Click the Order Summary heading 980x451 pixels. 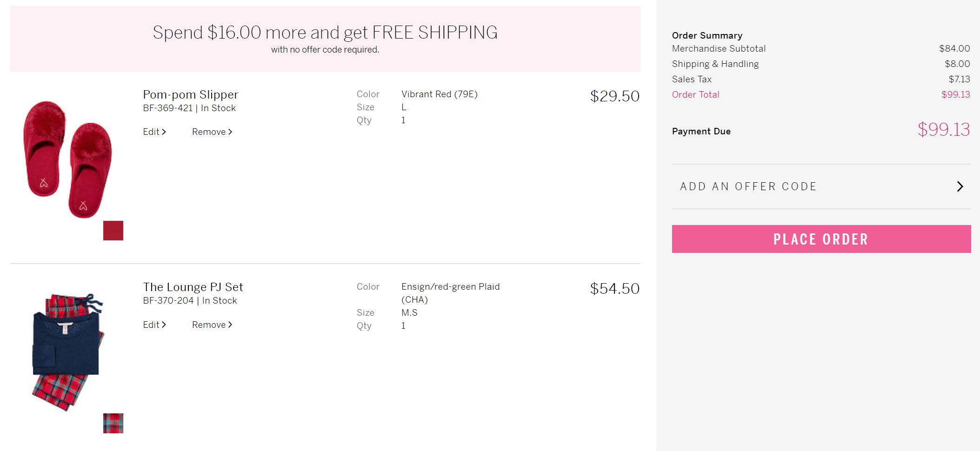(707, 36)
